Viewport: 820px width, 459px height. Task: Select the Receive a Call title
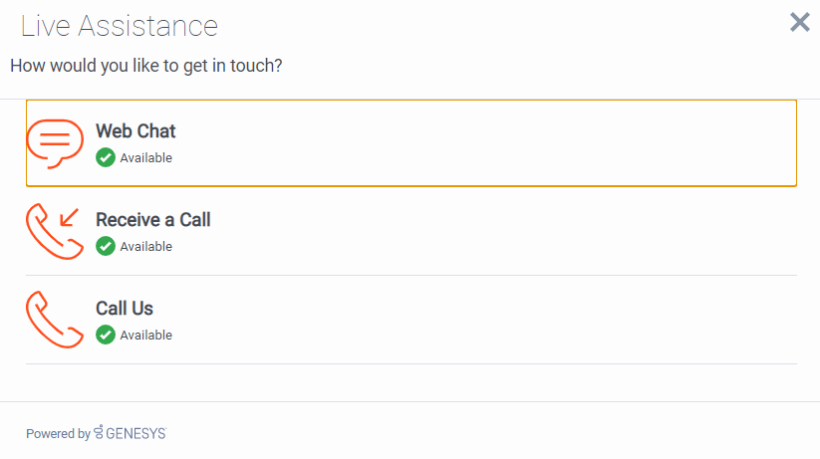[153, 220]
